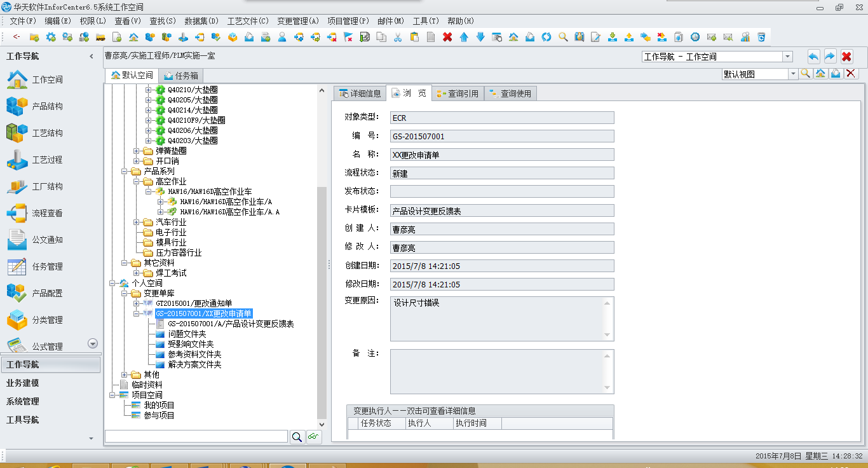The width and height of the screenshot is (868, 468).
Task: Open the 变更管理 menu
Action: coord(296,20)
